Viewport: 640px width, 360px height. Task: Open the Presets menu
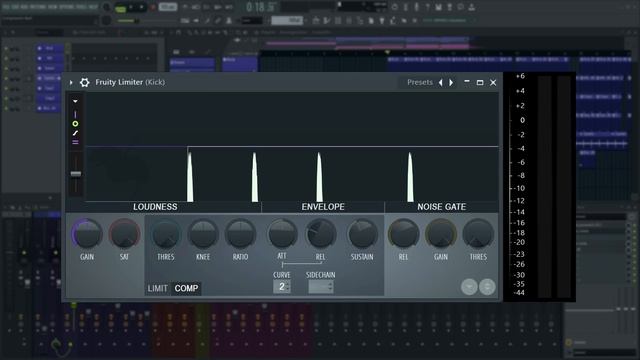point(420,82)
